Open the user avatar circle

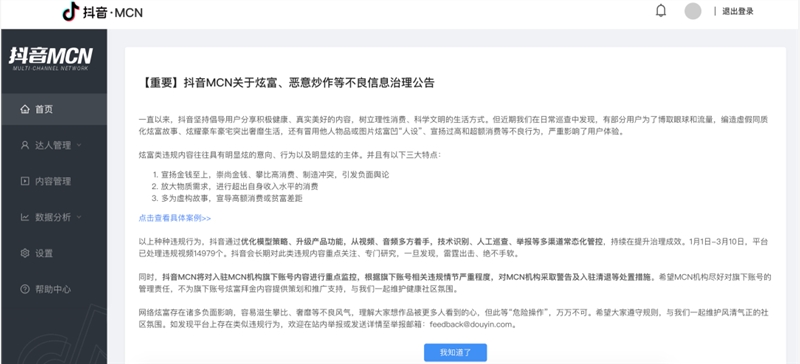coord(692,11)
